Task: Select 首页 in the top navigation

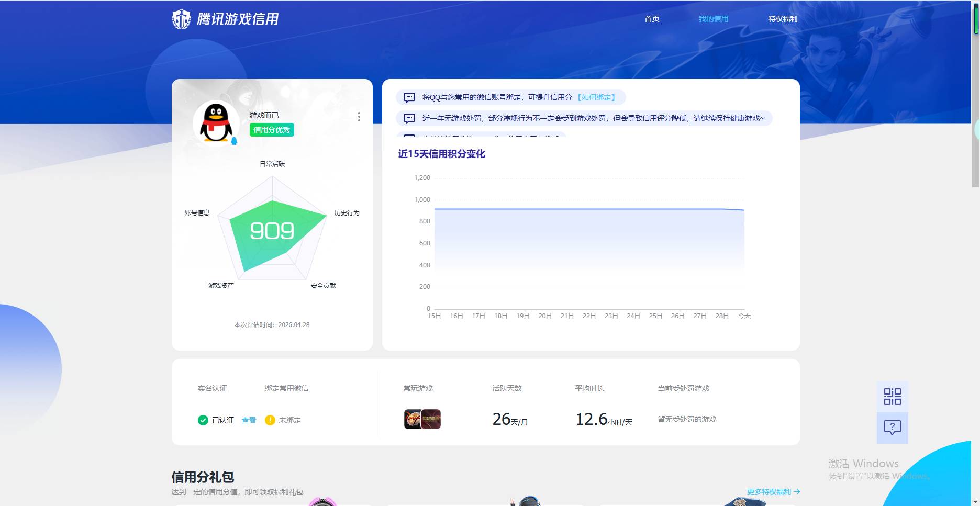Action: coord(652,18)
